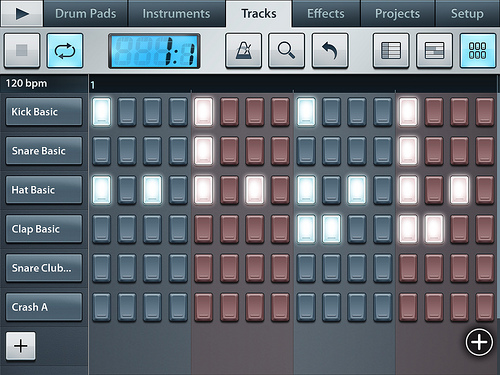Click the magnifier zoom icon

click(287, 51)
